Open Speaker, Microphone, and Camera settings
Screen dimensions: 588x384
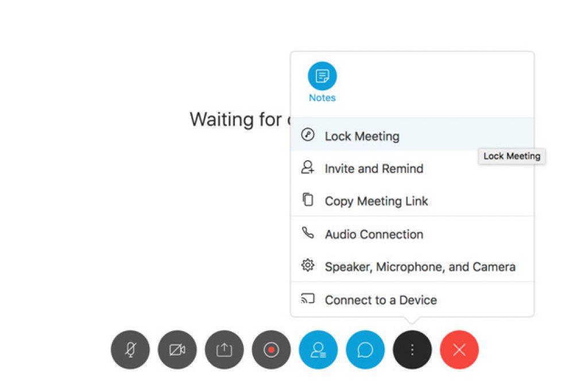412,266
